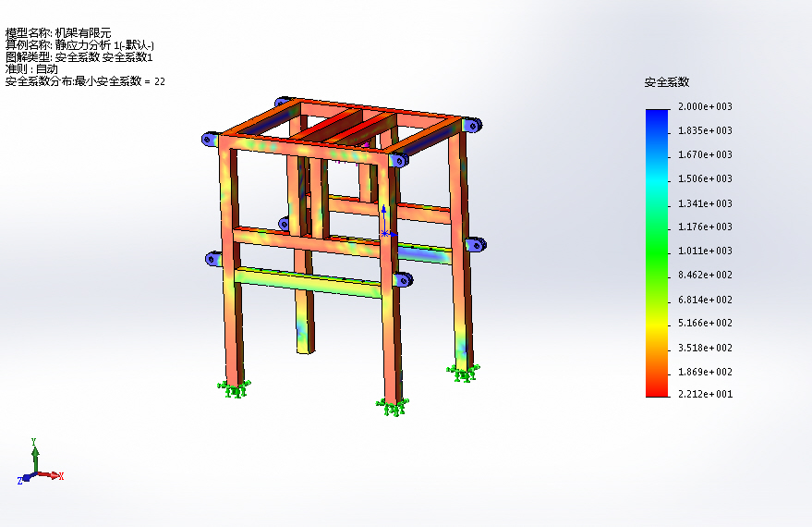The width and height of the screenshot is (812, 527).
Task: Click legend value 1.869e+002
Action: [x=705, y=372]
